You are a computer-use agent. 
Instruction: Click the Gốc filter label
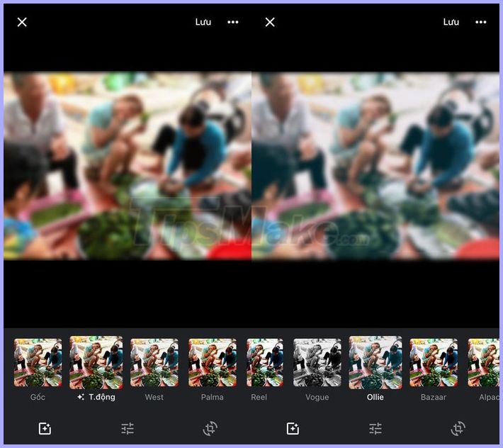[x=38, y=397]
